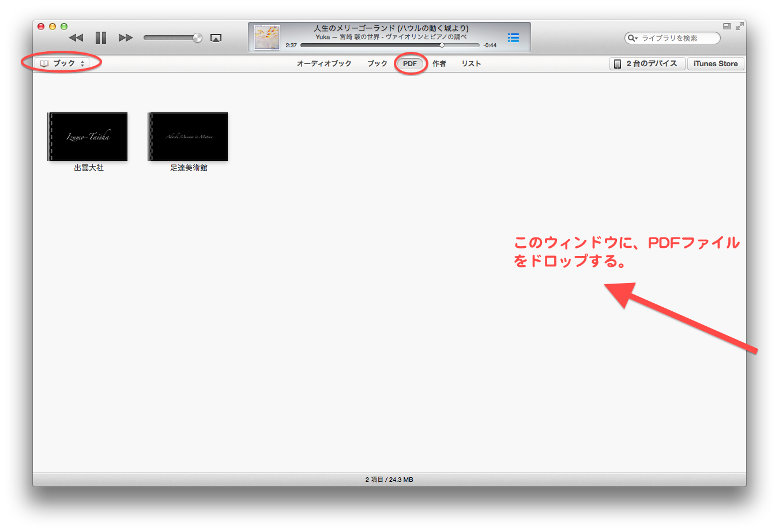Open the Up Next list icon
Screen dimensions: 779x532
click(513, 37)
